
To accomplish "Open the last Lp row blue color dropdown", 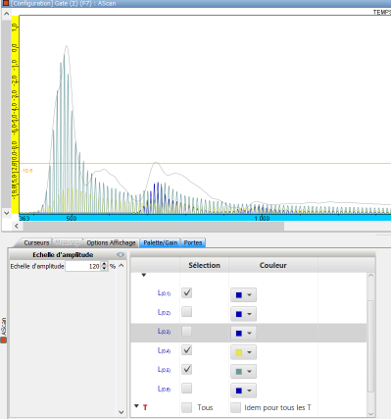I will [243, 391].
